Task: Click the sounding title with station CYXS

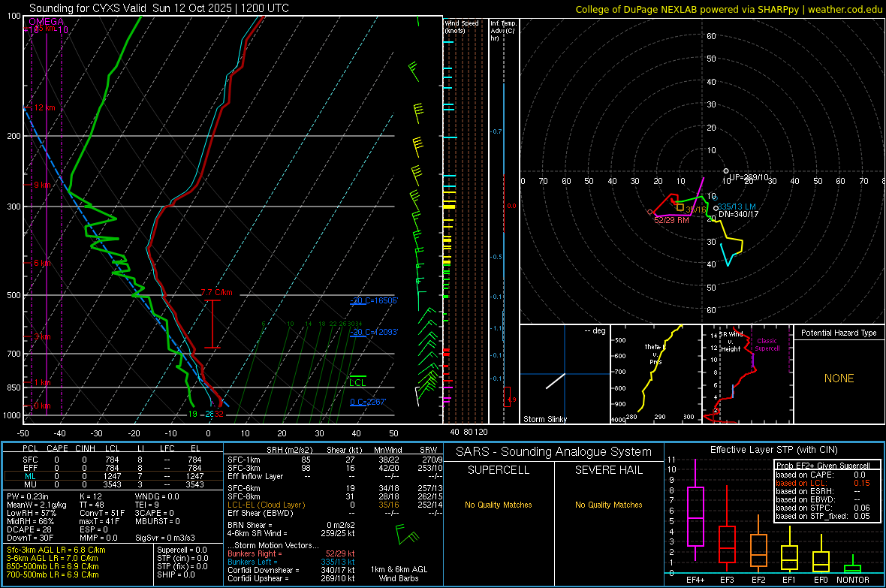Action: tap(158, 8)
